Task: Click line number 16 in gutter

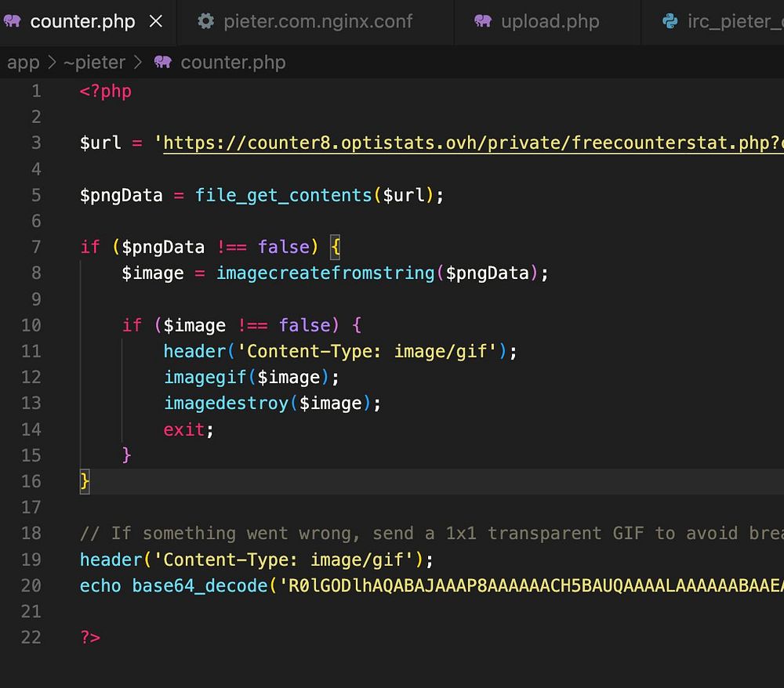Action: [x=31, y=481]
